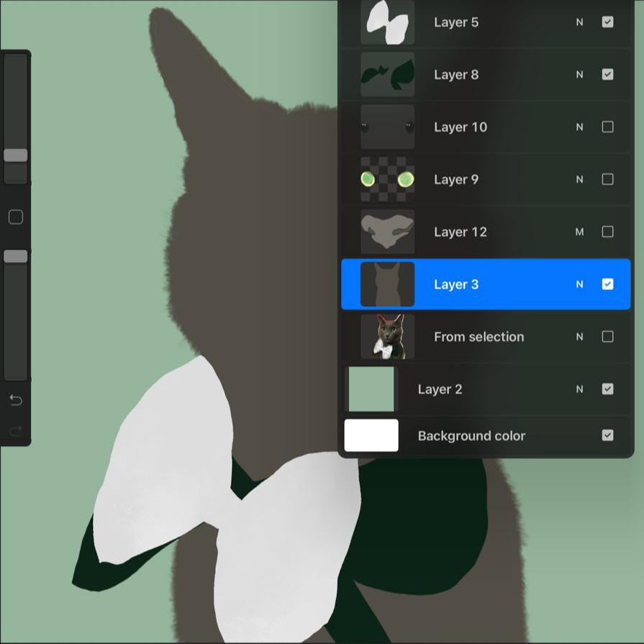Toggle visibility of selected Layer 3
This screenshot has width=644, height=644.
coord(607,284)
